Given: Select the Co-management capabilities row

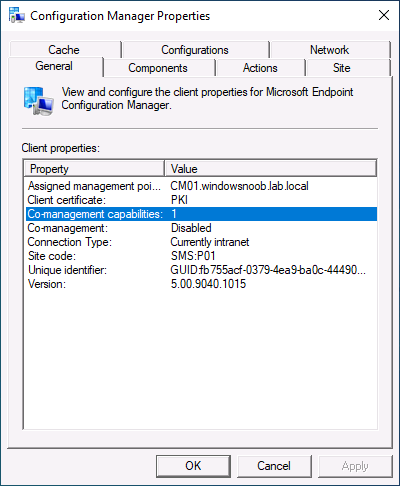Looking at the screenshot, I should [x=201, y=214].
